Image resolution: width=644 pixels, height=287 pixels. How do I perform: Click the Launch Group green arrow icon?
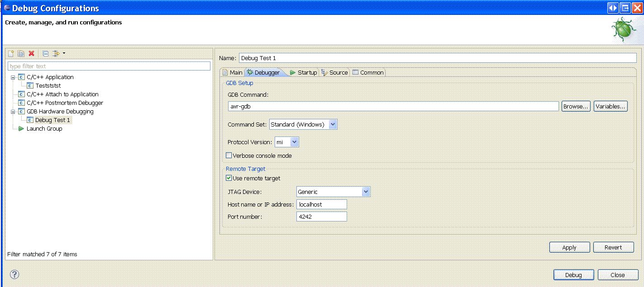tap(21, 129)
